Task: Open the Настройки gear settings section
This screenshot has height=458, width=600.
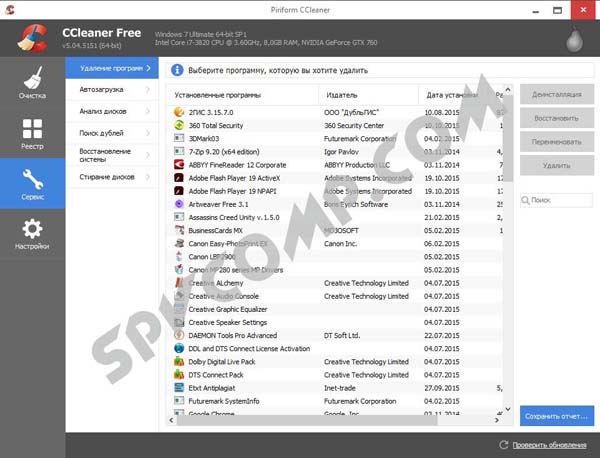Action: 32,237
